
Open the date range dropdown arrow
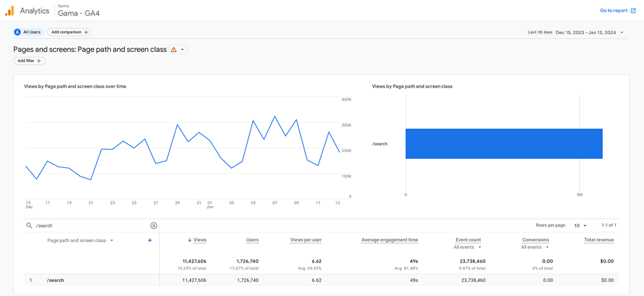622,32
